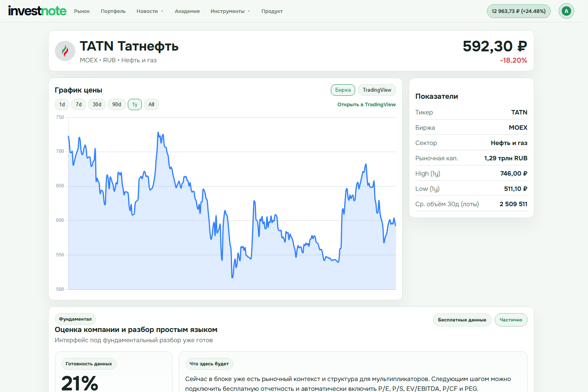This screenshot has width=588, height=392.
Task: Select the All chart period
Action: point(151,105)
